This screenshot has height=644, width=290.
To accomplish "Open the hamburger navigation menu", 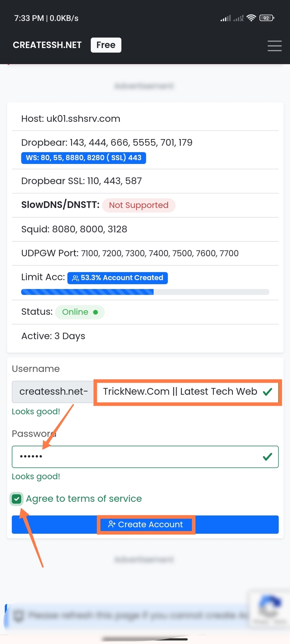I will (x=274, y=45).
